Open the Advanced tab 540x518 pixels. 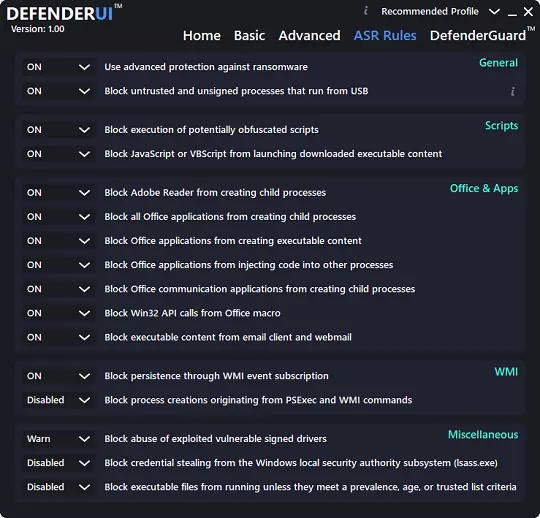(x=310, y=35)
